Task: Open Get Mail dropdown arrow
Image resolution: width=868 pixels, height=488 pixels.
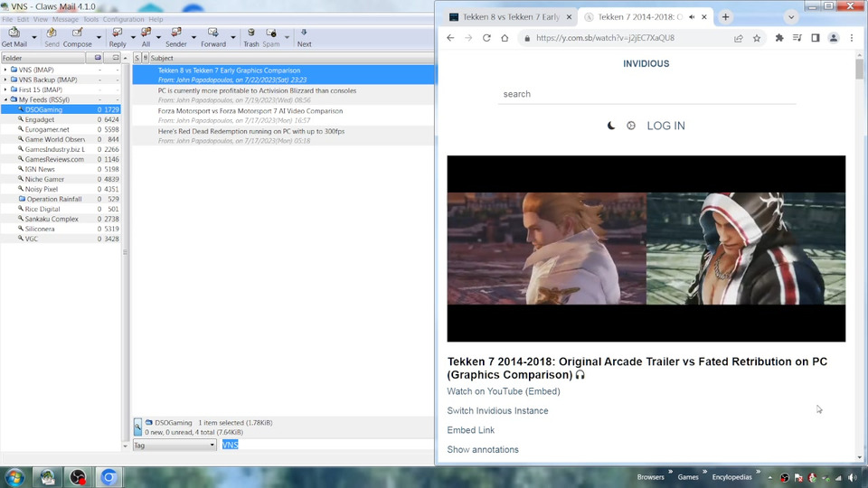Action: pyautogui.click(x=34, y=38)
